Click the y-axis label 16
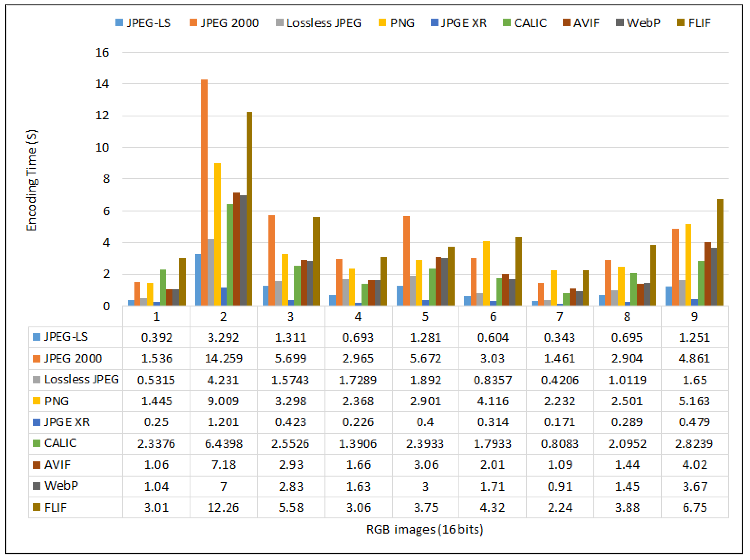The image size is (750, 560). [102, 53]
